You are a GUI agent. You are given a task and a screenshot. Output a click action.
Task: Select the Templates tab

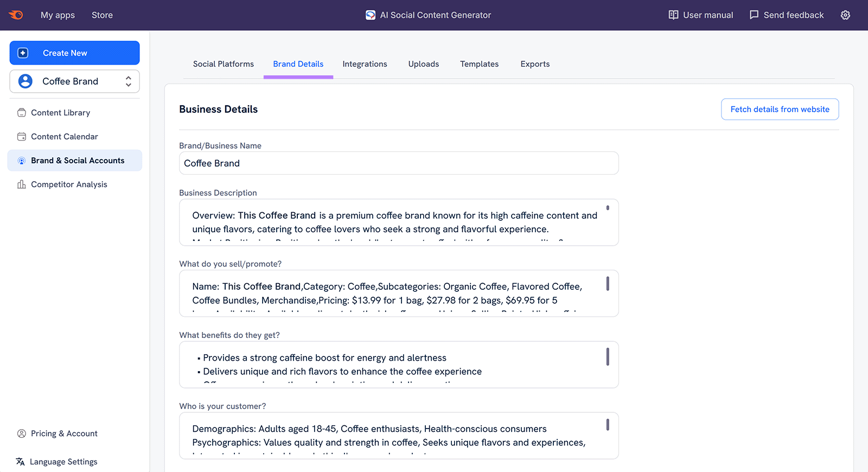(x=479, y=64)
